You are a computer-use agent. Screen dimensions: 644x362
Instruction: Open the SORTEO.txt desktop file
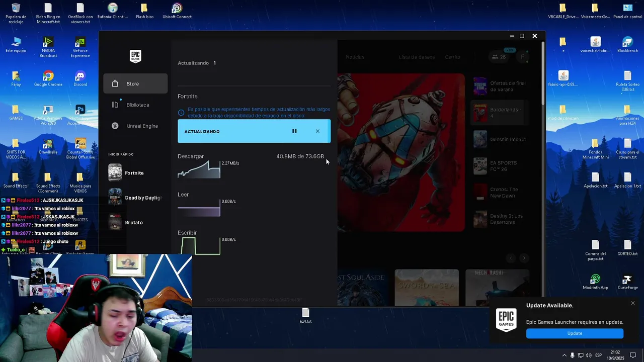(627, 248)
